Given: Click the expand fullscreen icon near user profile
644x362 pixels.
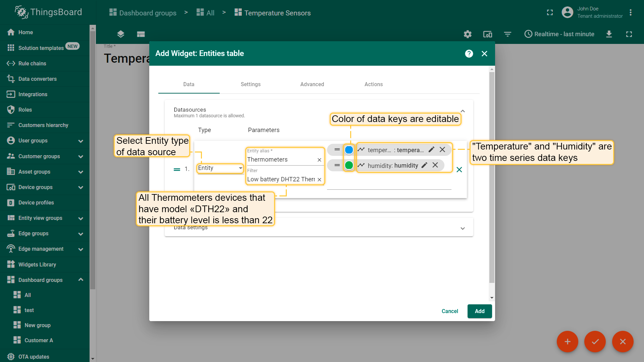Looking at the screenshot, I should pyautogui.click(x=550, y=12).
